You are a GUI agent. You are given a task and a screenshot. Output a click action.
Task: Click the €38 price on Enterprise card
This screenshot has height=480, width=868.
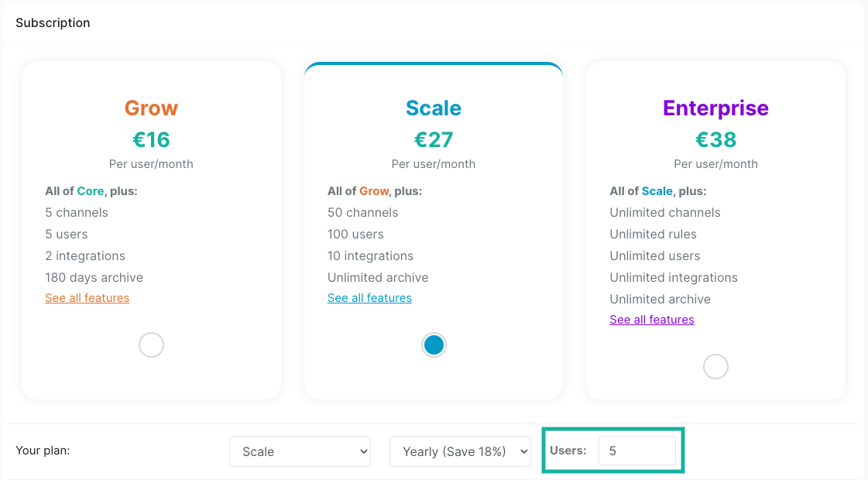click(715, 139)
